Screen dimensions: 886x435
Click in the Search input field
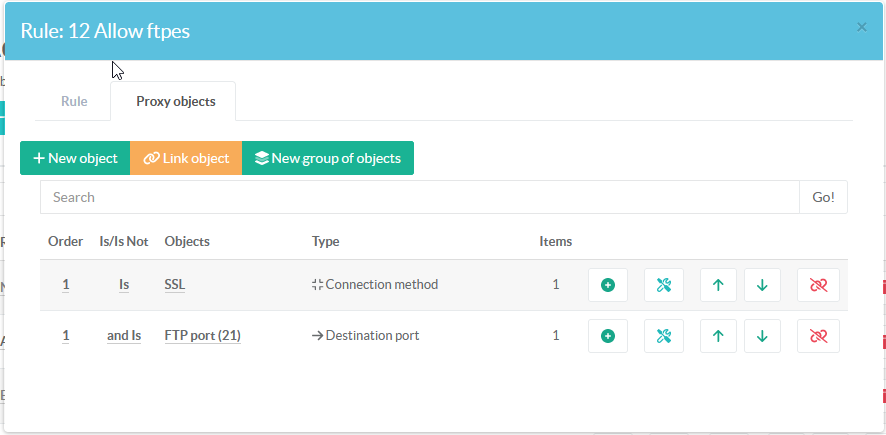pyautogui.click(x=419, y=197)
